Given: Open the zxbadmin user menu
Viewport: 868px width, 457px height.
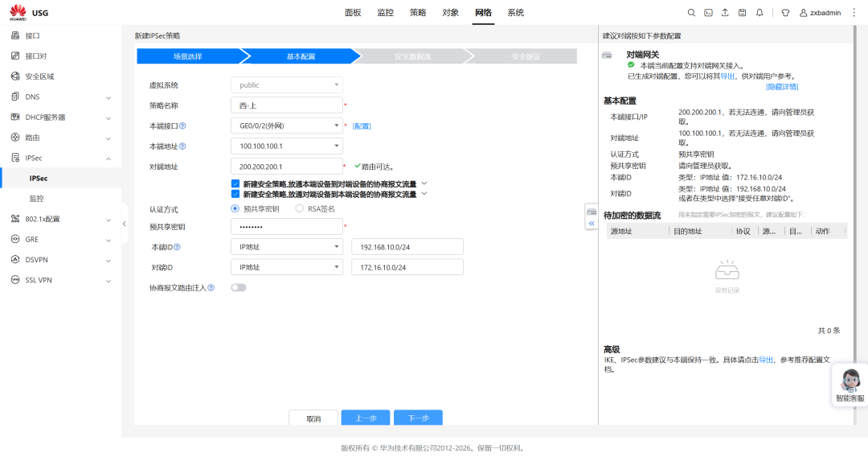Looking at the screenshot, I should click(x=820, y=13).
